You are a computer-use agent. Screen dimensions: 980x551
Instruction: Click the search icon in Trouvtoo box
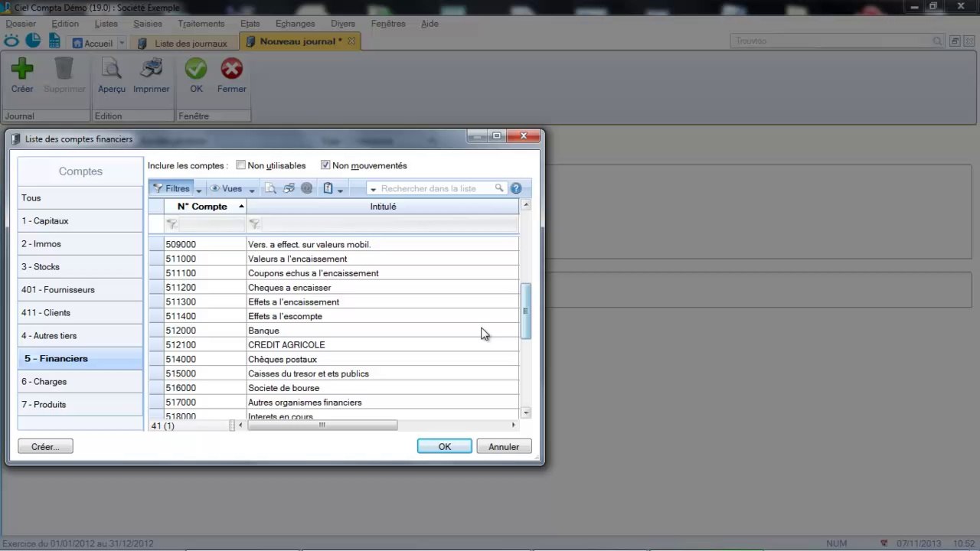point(937,41)
